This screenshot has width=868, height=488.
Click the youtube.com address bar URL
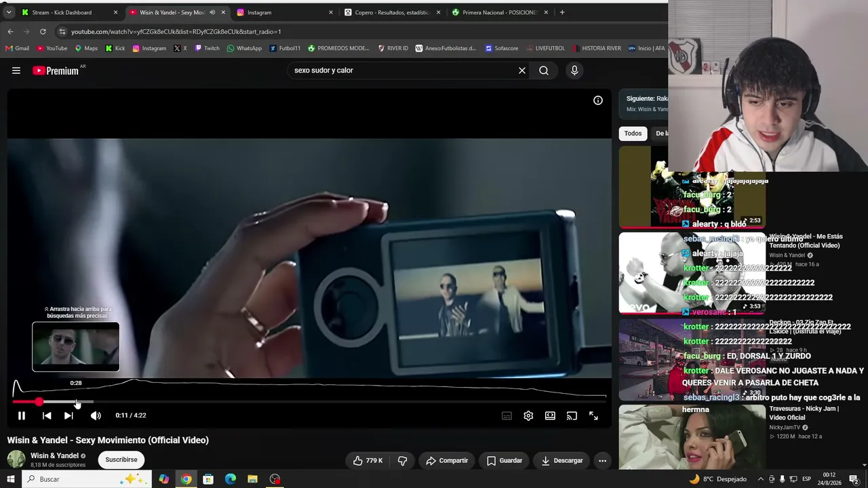176,32
